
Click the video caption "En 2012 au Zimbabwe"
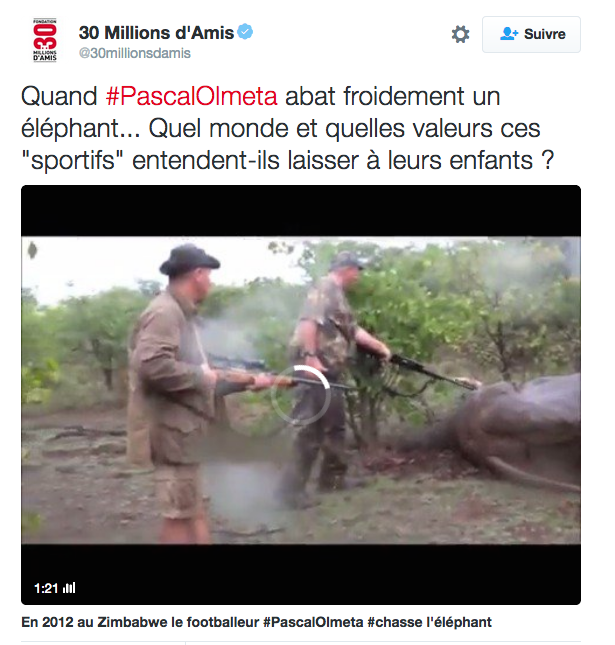pyautogui.click(x=256, y=622)
